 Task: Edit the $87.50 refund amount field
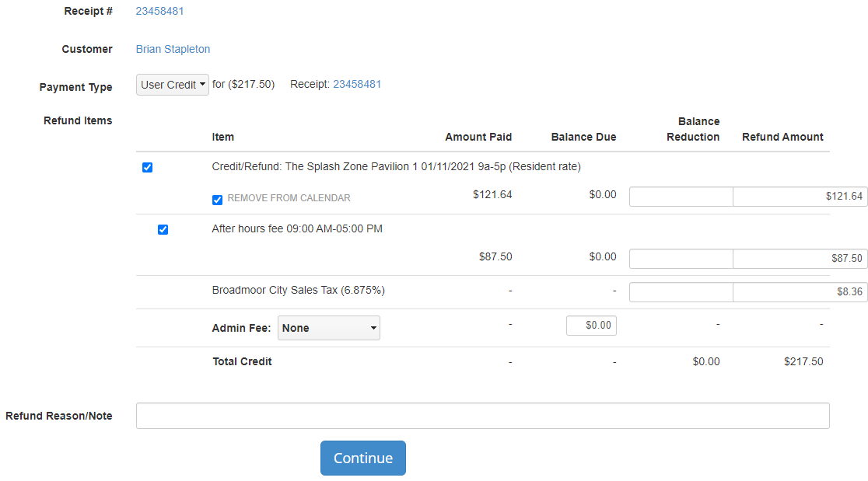(x=800, y=258)
